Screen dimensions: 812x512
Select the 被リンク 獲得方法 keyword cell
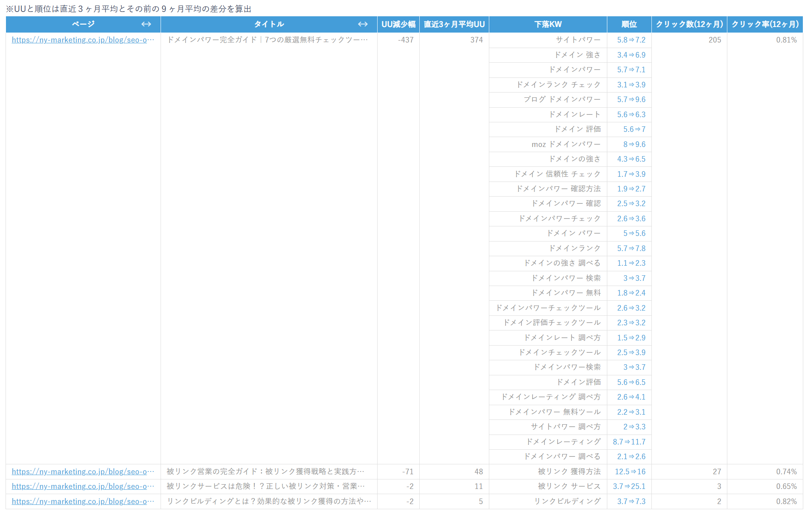569,471
